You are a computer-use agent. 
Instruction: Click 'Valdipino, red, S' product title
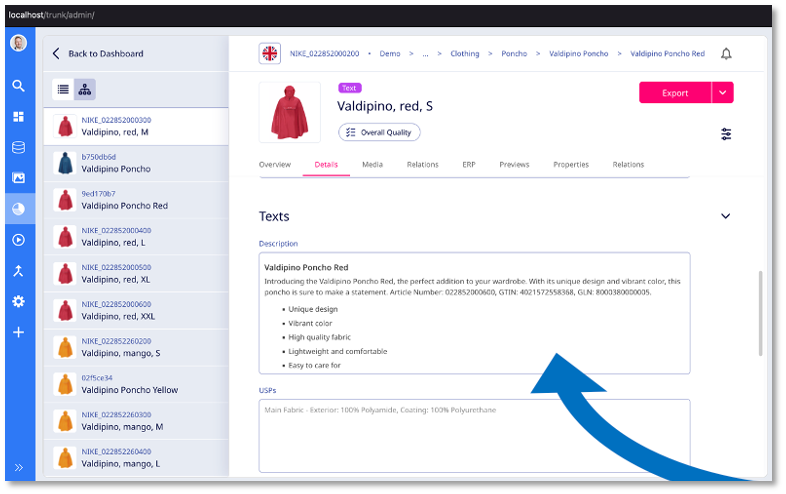pyautogui.click(x=384, y=106)
